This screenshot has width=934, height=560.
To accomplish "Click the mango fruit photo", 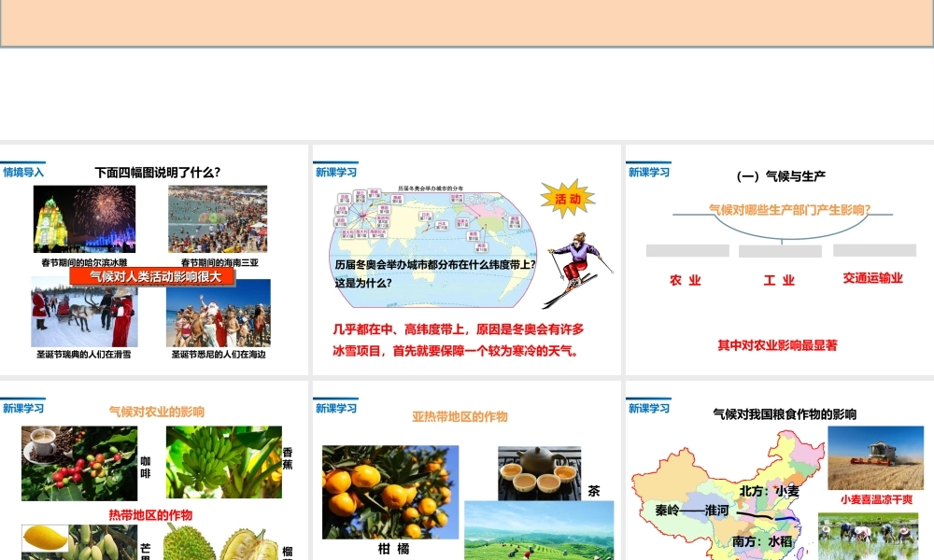I will click(x=79, y=542).
